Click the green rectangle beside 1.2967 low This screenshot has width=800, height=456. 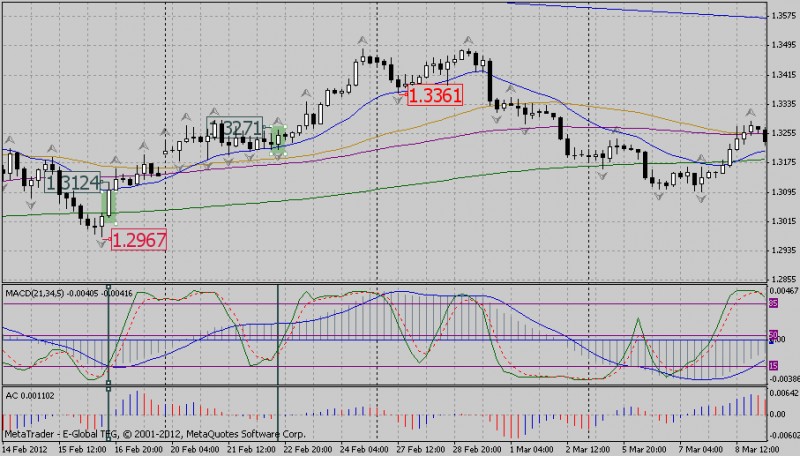pos(109,205)
